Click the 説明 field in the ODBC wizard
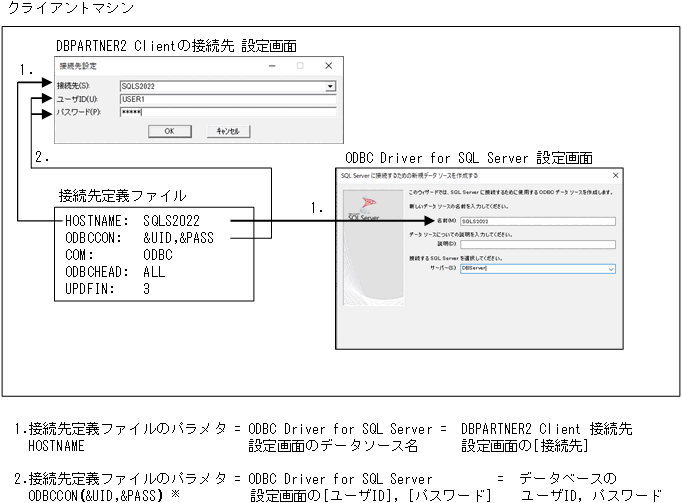Image resolution: width=682 pixels, height=503 pixels. pyautogui.click(x=538, y=244)
